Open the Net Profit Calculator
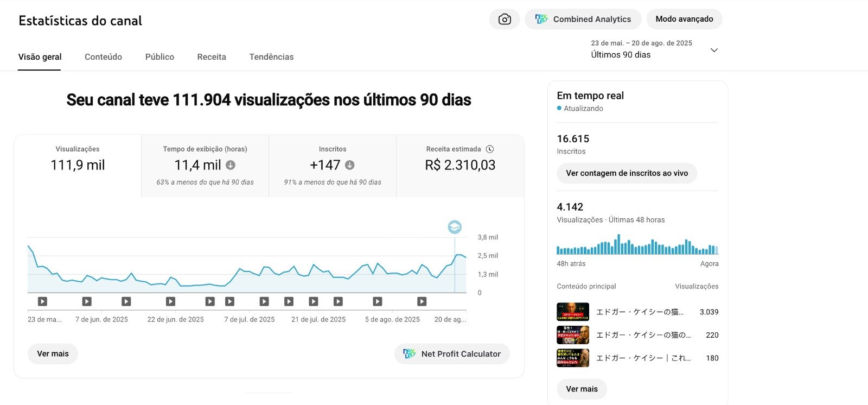Image resolution: width=868 pixels, height=405 pixels. (452, 354)
